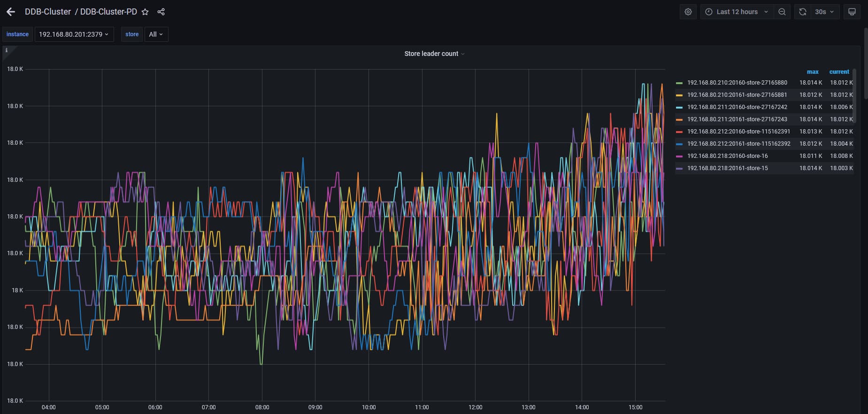Open the store variable All dropdown
Screen dimensions: 868x414
click(156, 34)
